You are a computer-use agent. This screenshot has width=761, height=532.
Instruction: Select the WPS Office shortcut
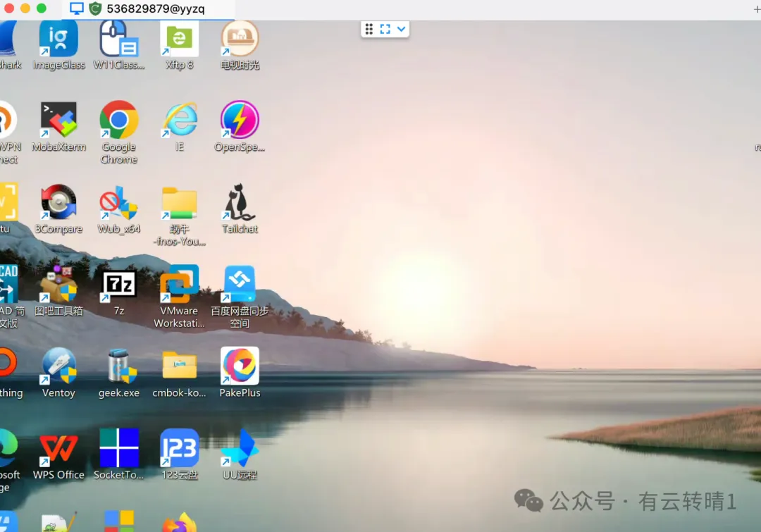58,448
